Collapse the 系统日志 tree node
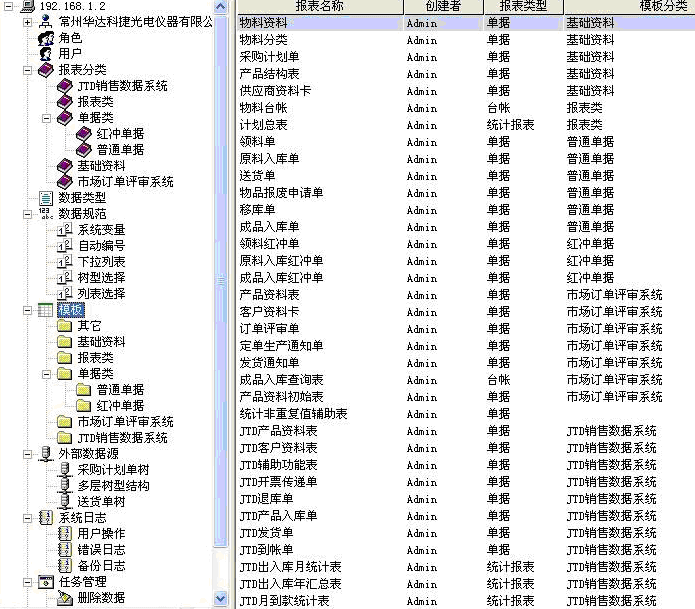The height and width of the screenshot is (609, 695). tap(28, 518)
